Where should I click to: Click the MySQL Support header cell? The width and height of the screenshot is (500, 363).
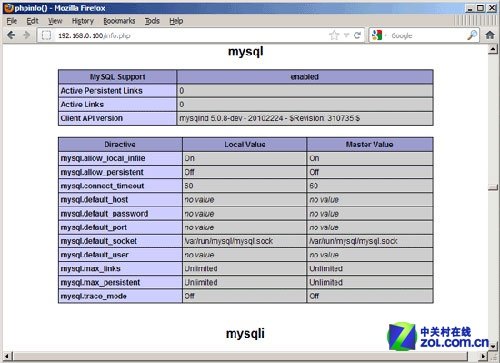click(117, 77)
